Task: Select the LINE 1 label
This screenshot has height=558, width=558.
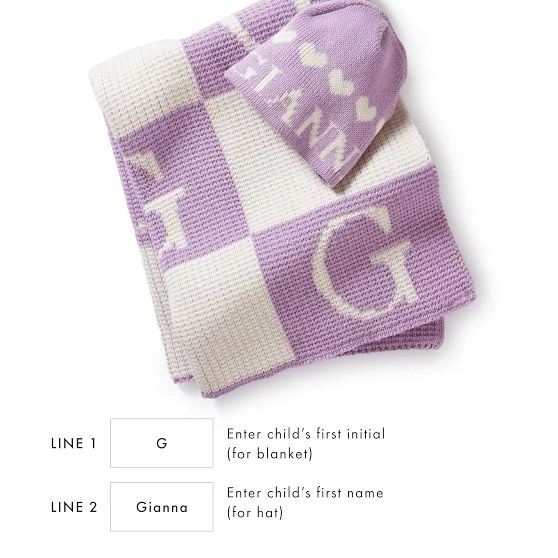Action: tap(74, 443)
